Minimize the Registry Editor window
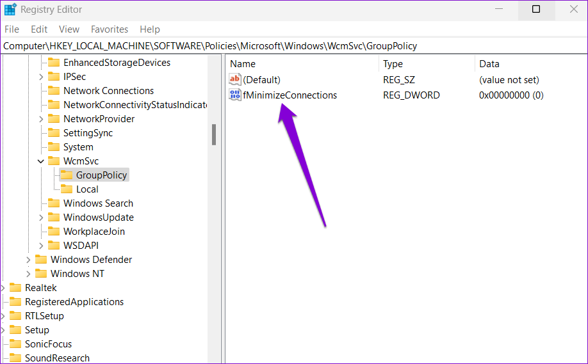Screen dimensions: 588x364 499,10
